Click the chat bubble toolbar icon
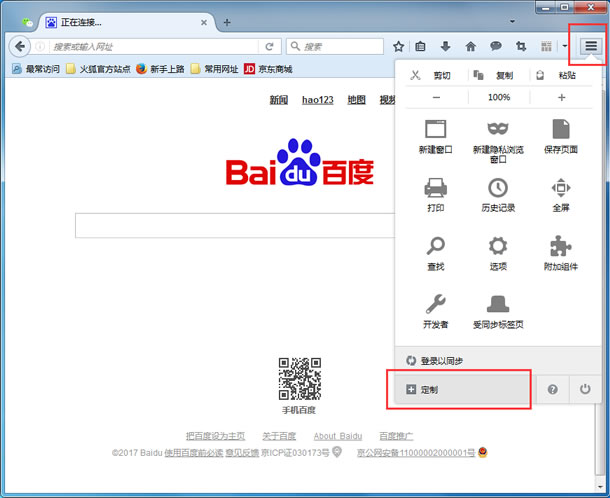 [x=496, y=47]
